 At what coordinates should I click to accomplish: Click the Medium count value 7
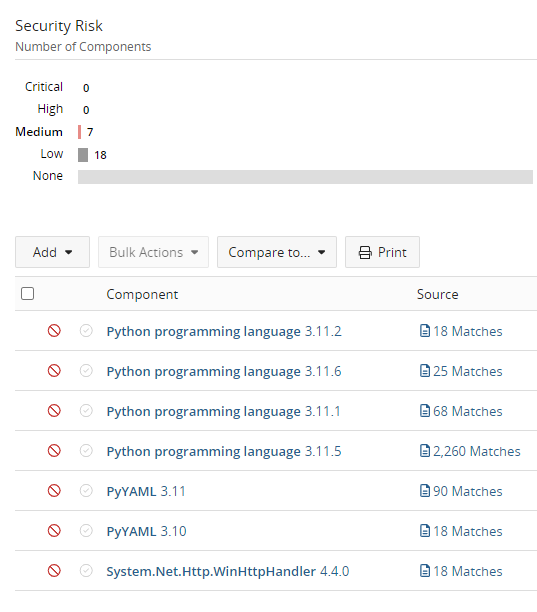point(90,132)
